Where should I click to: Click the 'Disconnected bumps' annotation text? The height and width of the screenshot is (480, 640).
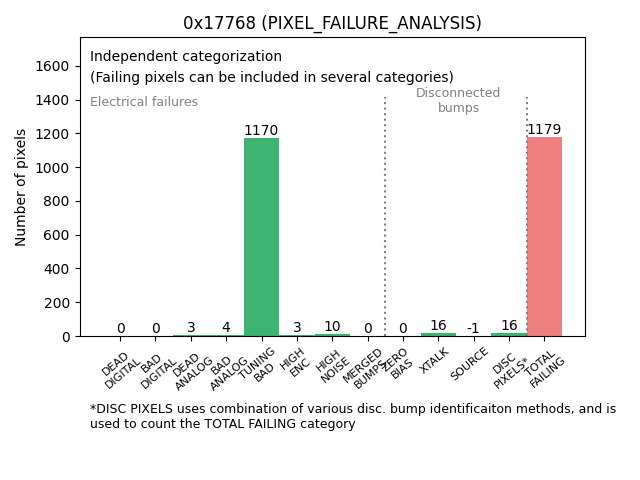tap(458, 100)
